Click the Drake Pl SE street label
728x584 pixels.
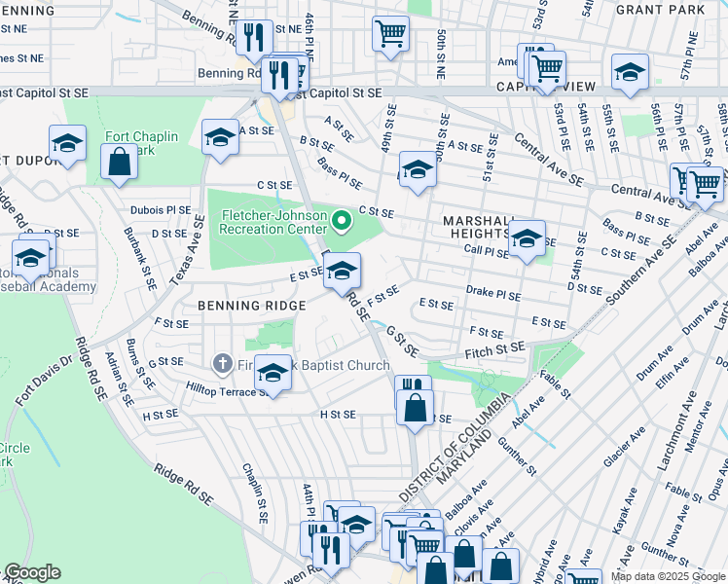coord(493,293)
